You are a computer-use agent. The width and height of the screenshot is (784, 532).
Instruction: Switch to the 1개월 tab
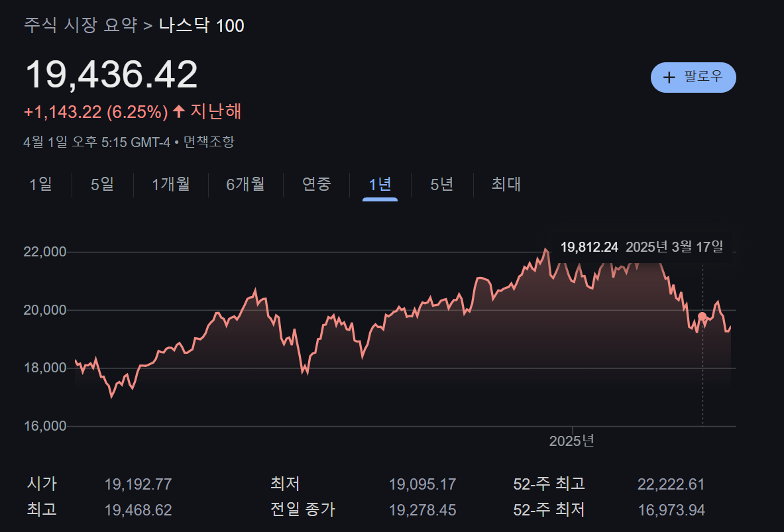(x=170, y=184)
